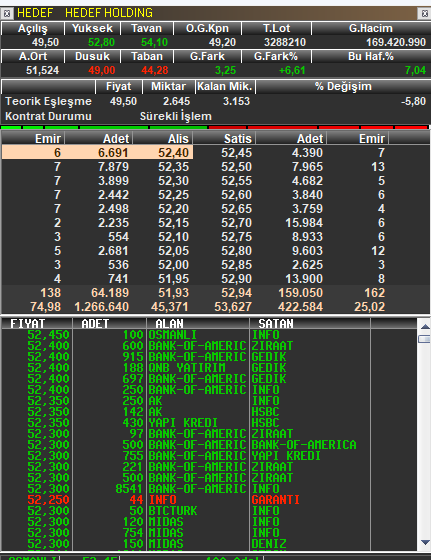The width and height of the screenshot is (431, 560).
Task: Click the G.Hacim header
Action: [371, 28]
